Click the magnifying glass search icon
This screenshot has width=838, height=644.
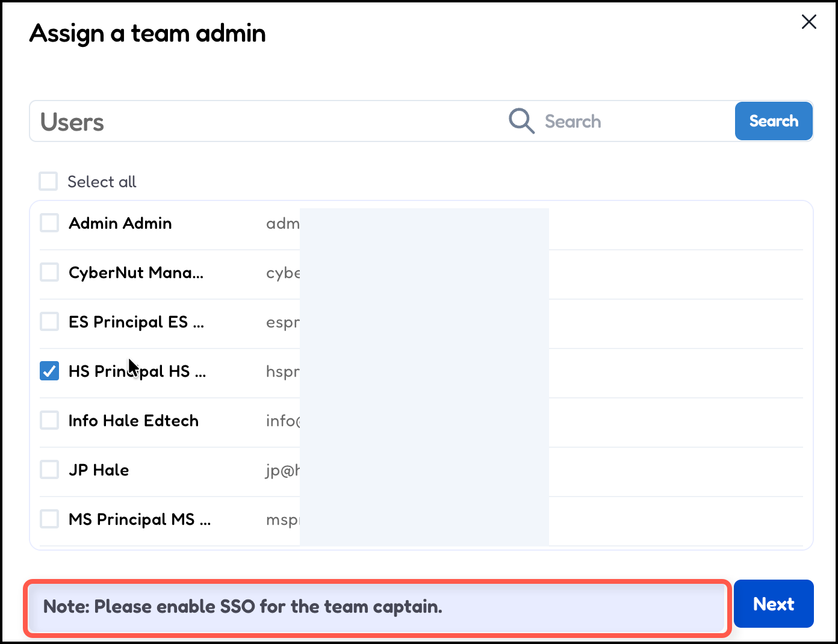point(521,121)
